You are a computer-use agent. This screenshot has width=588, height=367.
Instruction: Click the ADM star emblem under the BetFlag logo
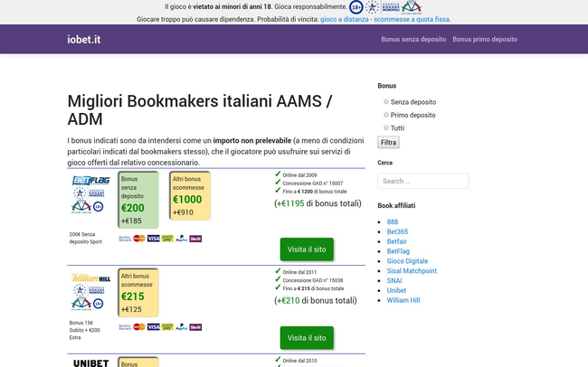tap(80, 193)
